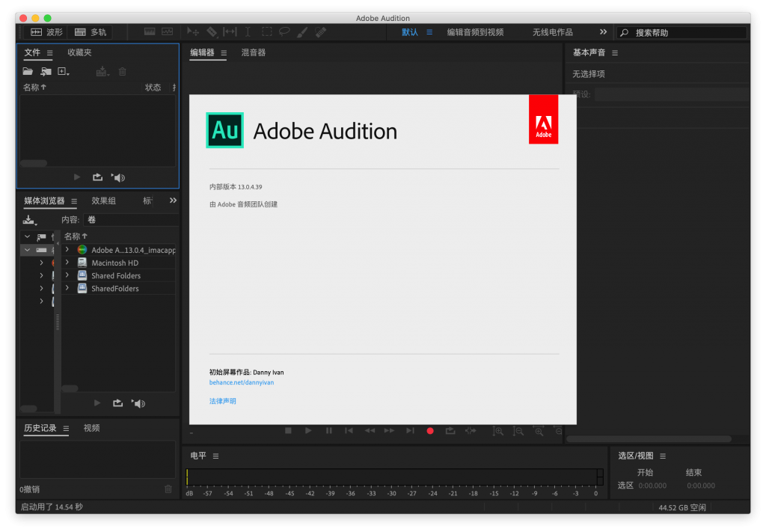Image resolution: width=766 pixels, height=532 pixels.
Task: Toggle loop playback in Files panel
Action: [98, 177]
